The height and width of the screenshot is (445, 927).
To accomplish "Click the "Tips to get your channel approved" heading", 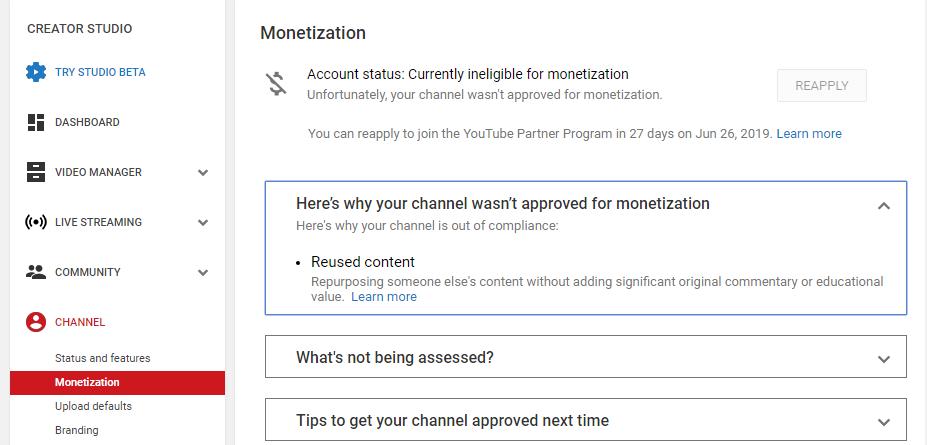I will [x=452, y=421].
